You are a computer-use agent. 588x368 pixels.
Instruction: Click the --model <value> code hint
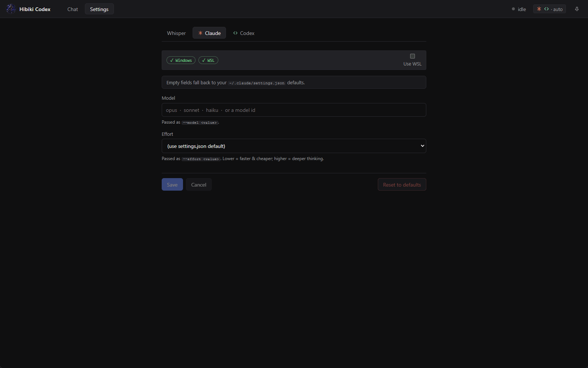pos(200,123)
